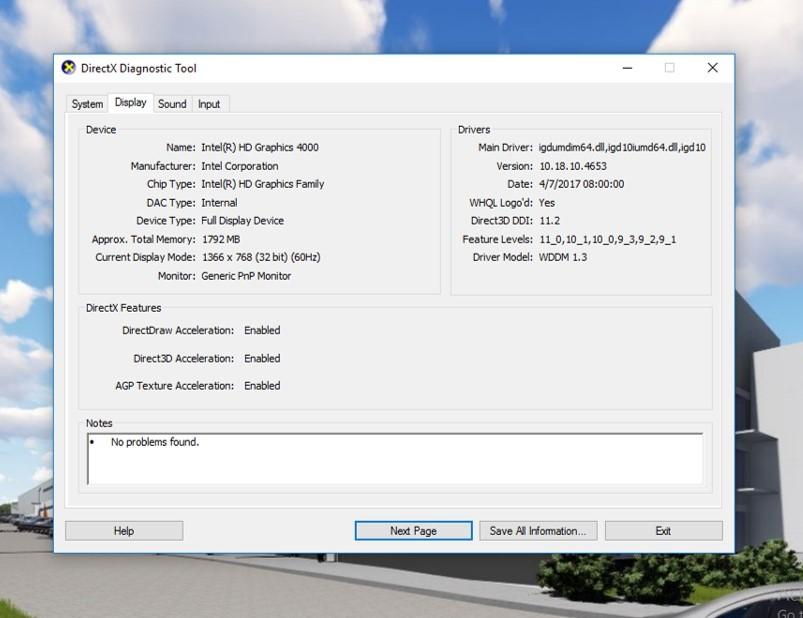Click inside the Notes text box
Screen dimensions: 803x618
coord(395,459)
